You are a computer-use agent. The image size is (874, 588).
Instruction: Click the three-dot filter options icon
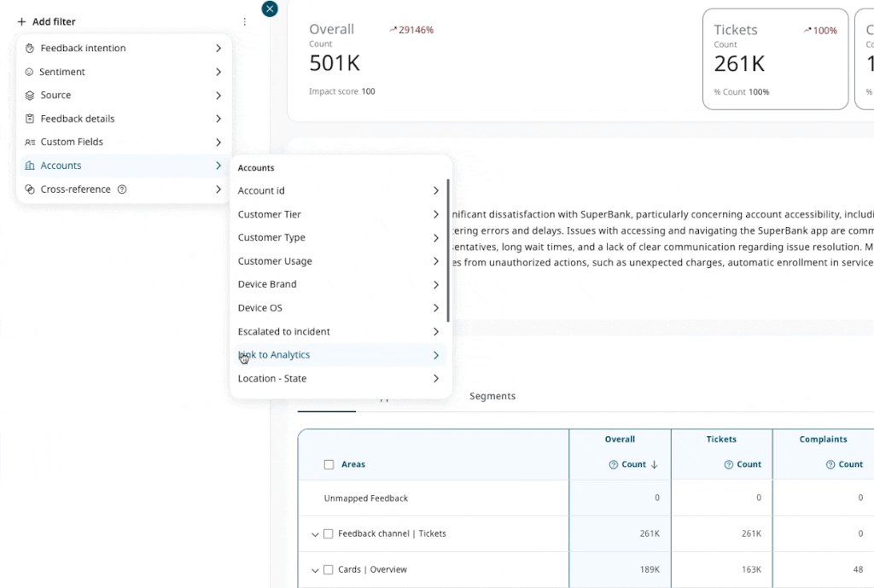coord(245,22)
